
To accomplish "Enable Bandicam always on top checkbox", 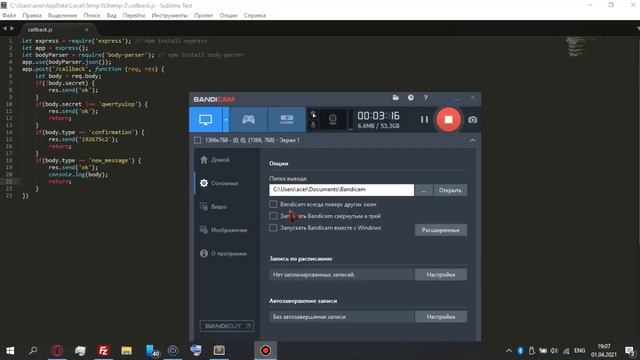I will pyautogui.click(x=273, y=204).
